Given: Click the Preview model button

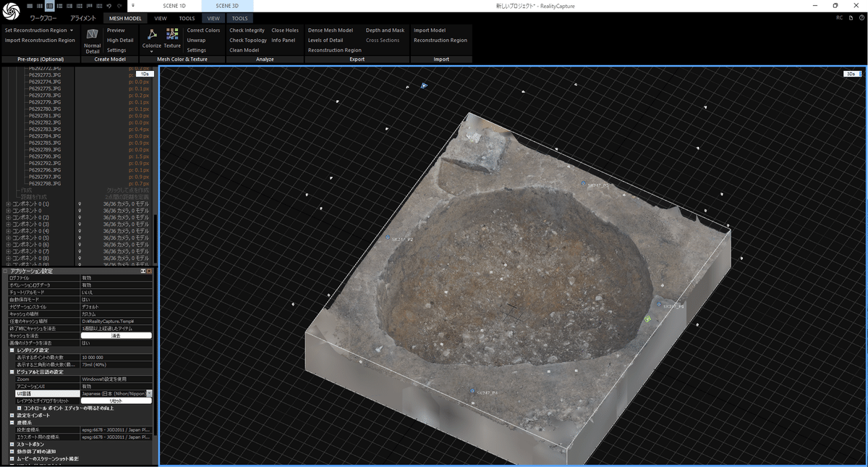Looking at the screenshot, I should [116, 30].
